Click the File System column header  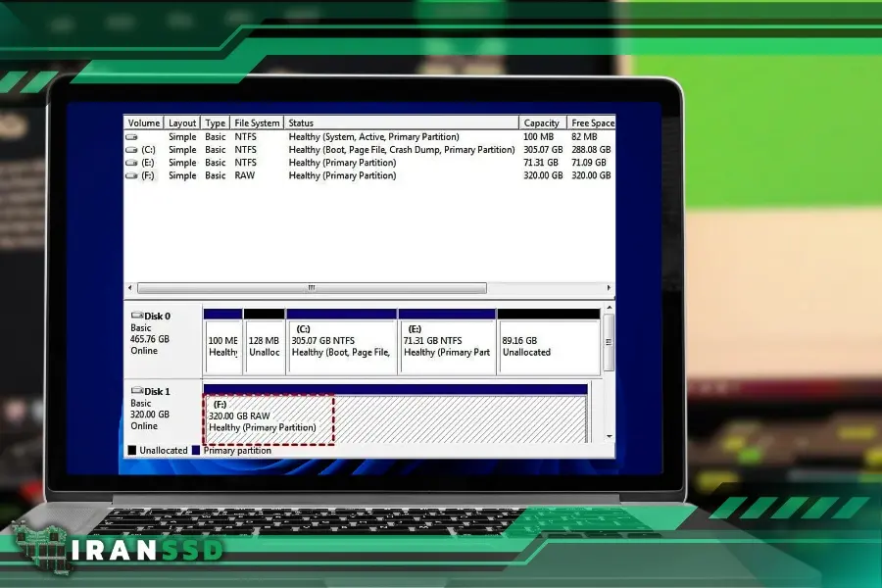[257, 122]
